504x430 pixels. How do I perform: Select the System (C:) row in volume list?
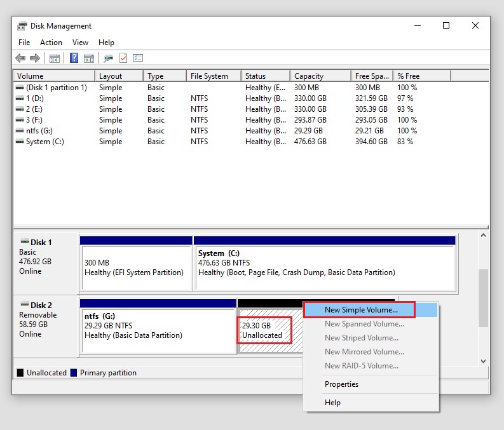tap(44, 142)
